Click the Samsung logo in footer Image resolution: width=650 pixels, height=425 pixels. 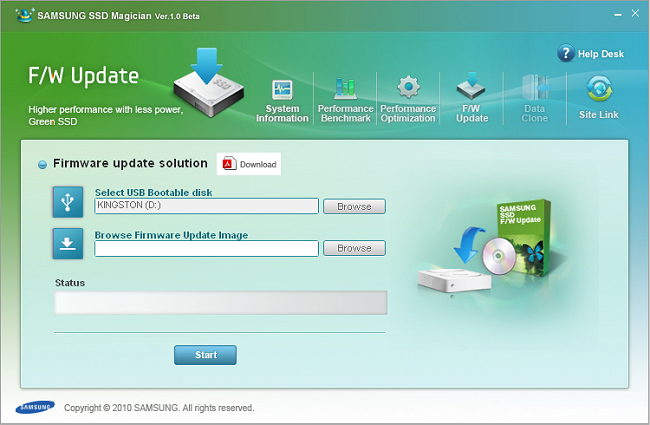(x=35, y=407)
